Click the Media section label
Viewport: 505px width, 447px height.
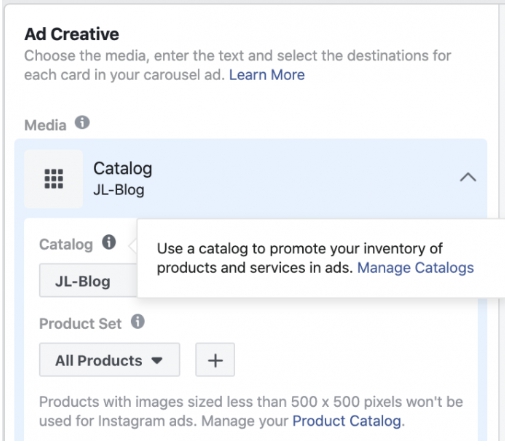coord(45,125)
